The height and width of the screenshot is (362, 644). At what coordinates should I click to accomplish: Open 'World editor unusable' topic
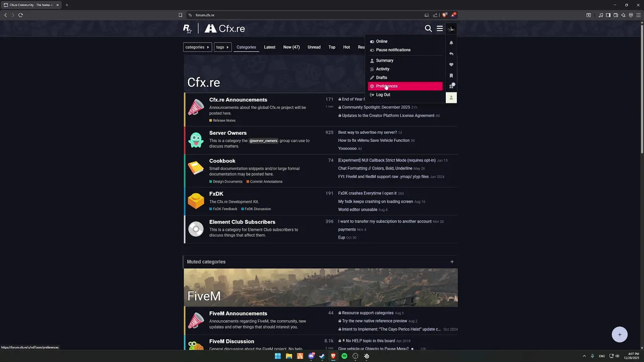[x=358, y=210]
